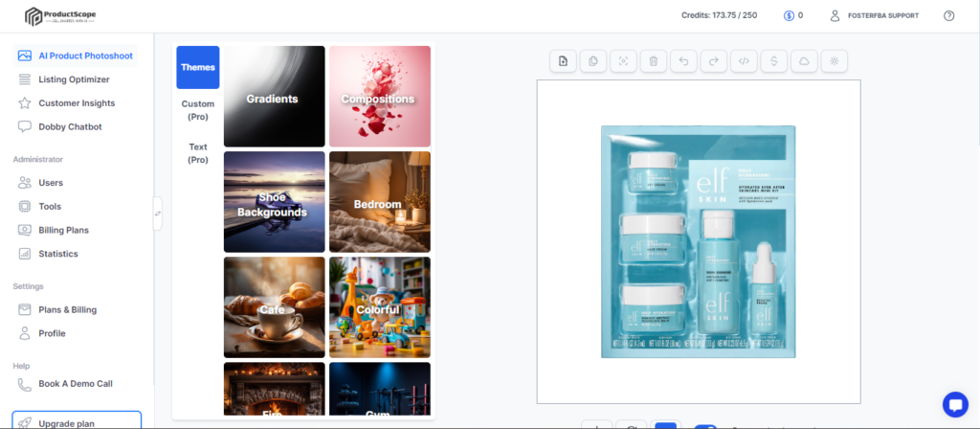Open the blue chat bubble widget
The width and height of the screenshot is (980, 429).
(x=955, y=405)
